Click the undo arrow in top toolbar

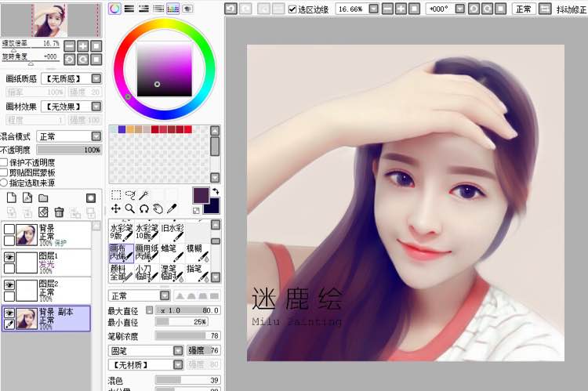[230, 9]
